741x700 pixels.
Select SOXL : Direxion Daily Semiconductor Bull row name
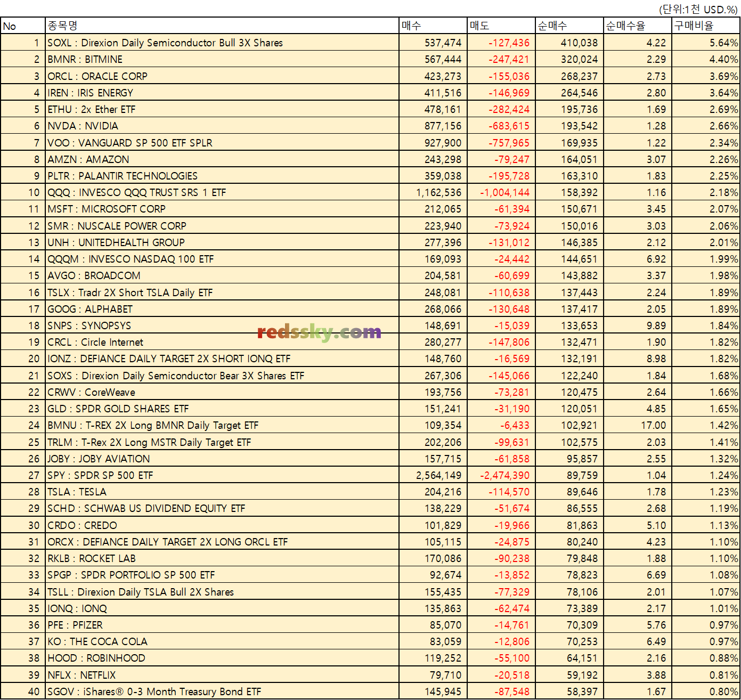(x=222, y=43)
